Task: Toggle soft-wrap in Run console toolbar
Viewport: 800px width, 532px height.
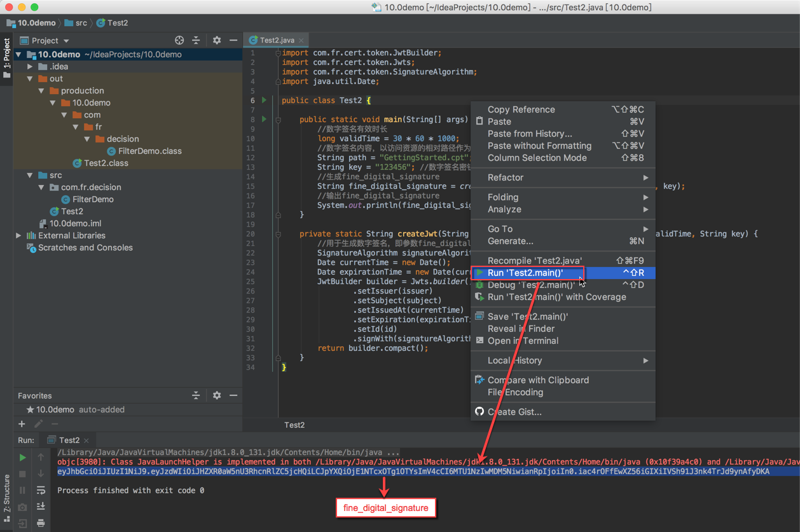Action: [x=41, y=490]
